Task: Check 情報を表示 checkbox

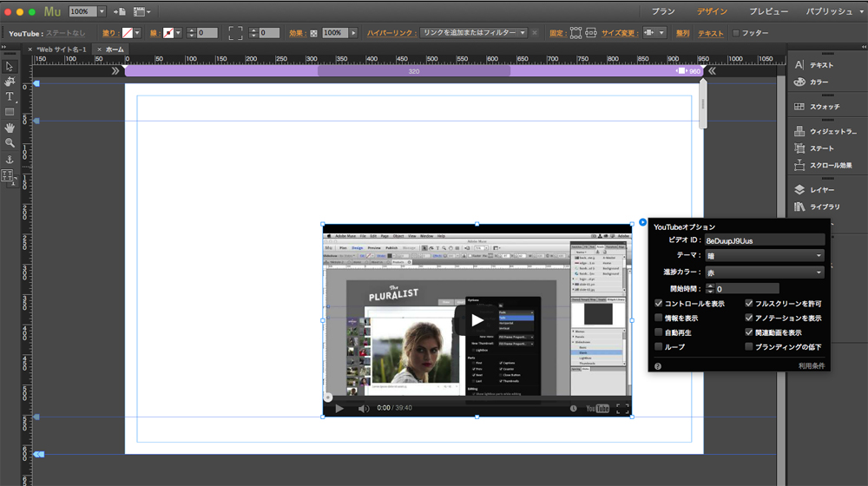Action: pos(658,318)
